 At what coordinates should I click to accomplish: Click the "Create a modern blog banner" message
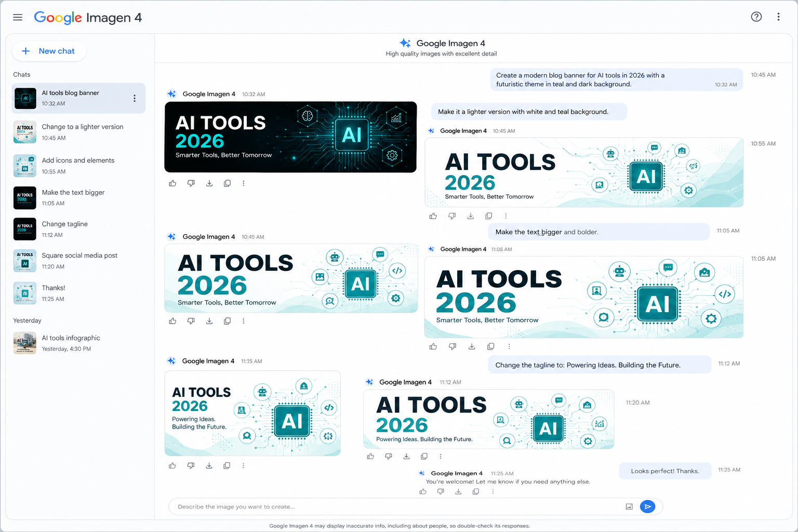617,79
